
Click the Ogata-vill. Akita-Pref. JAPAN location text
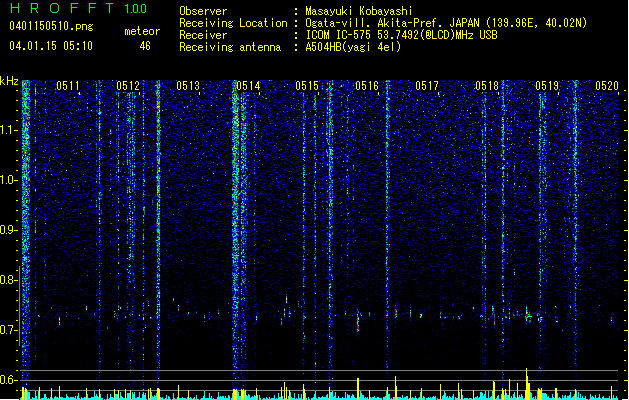pyautogui.click(x=446, y=23)
